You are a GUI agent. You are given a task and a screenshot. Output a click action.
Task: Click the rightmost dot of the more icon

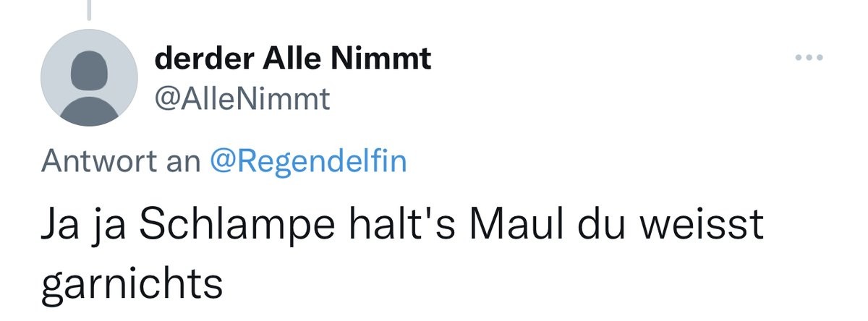pos(820,58)
